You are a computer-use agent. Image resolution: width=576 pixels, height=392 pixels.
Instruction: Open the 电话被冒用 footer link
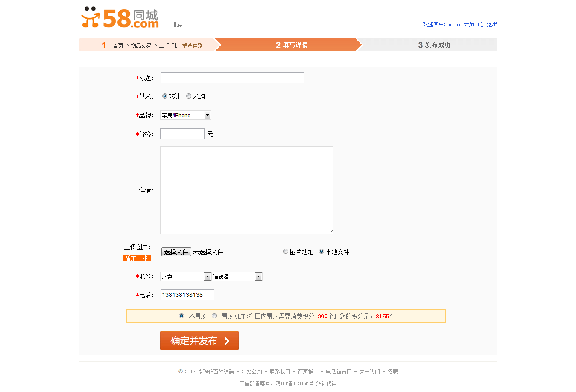339,372
